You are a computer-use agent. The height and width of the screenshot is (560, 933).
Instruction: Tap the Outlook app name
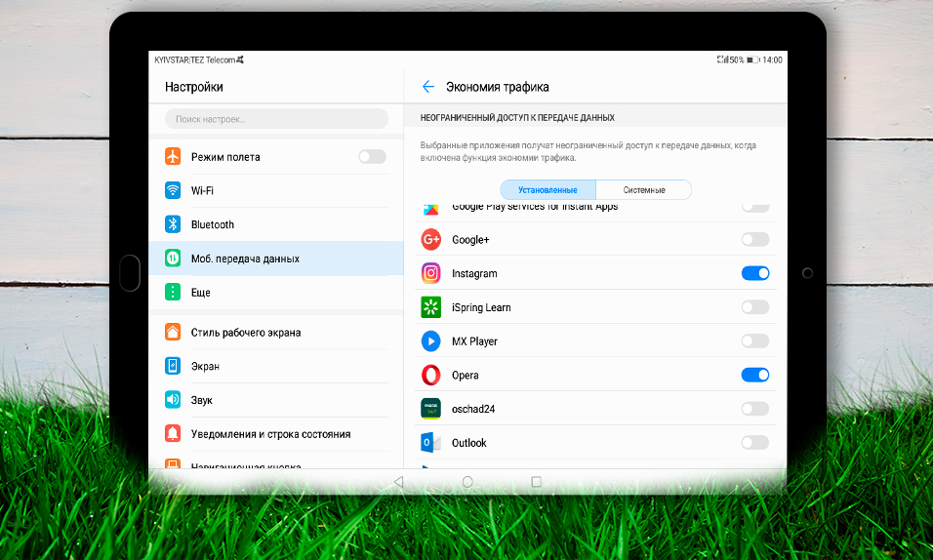tap(468, 443)
